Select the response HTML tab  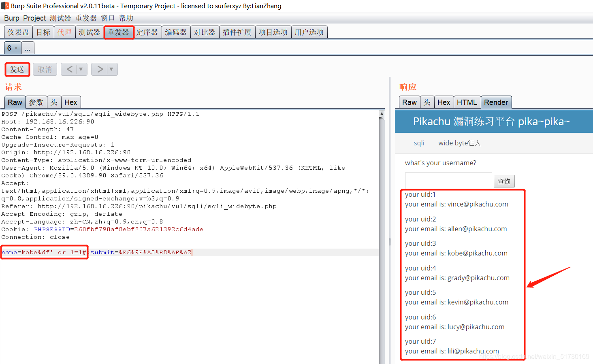[467, 102]
